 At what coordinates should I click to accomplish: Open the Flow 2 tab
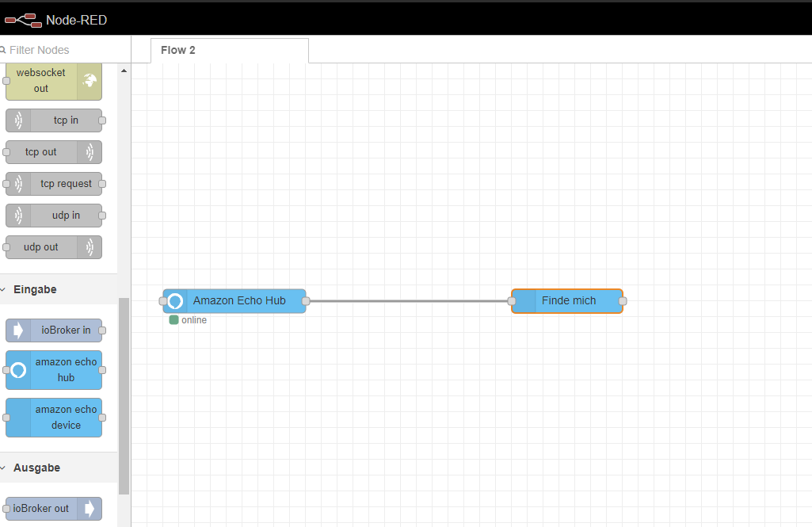tap(230, 50)
